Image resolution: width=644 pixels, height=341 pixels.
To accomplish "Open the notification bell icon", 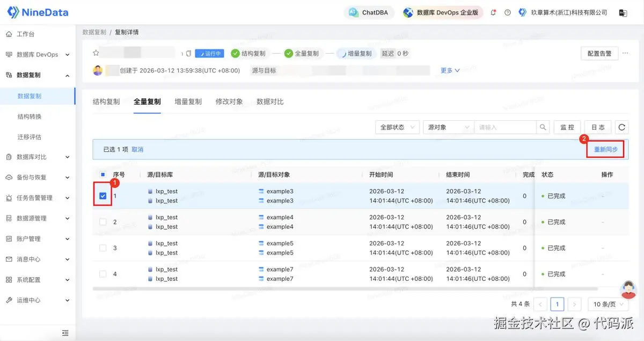I will [x=493, y=12].
